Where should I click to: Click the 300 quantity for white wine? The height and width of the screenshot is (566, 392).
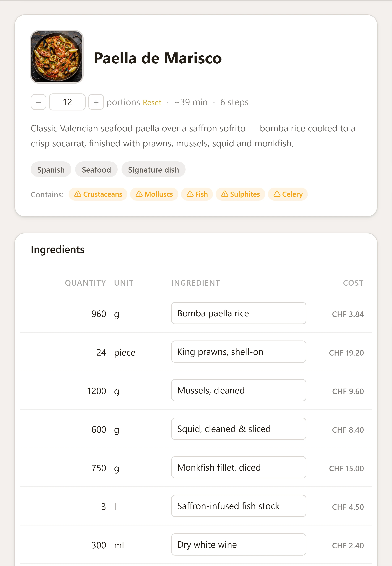(99, 545)
